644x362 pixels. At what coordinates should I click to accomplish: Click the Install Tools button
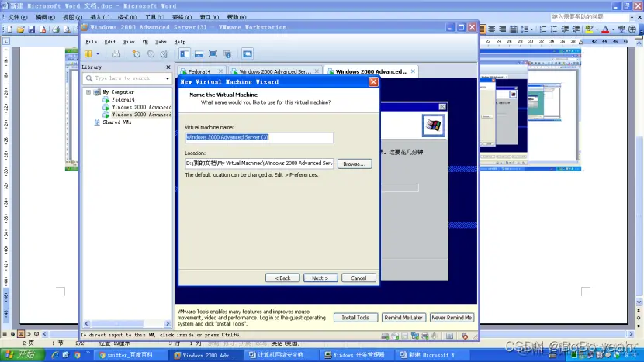click(x=355, y=318)
